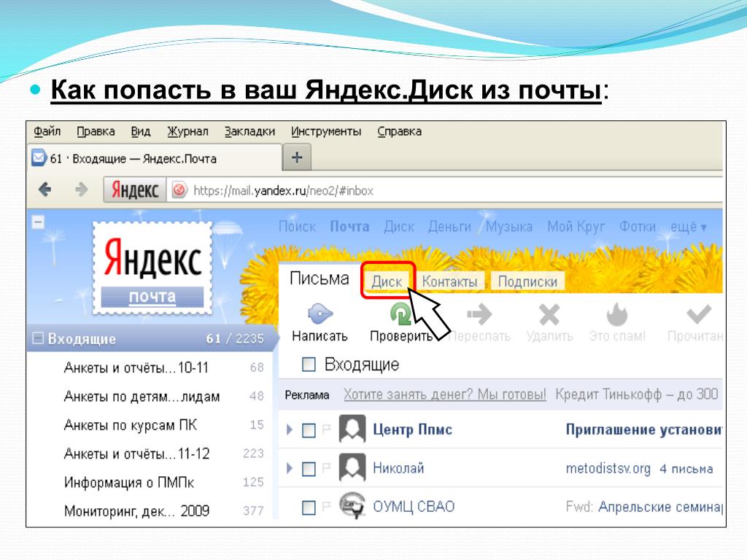Click the browser back arrow
The image size is (747, 560).
[45, 190]
